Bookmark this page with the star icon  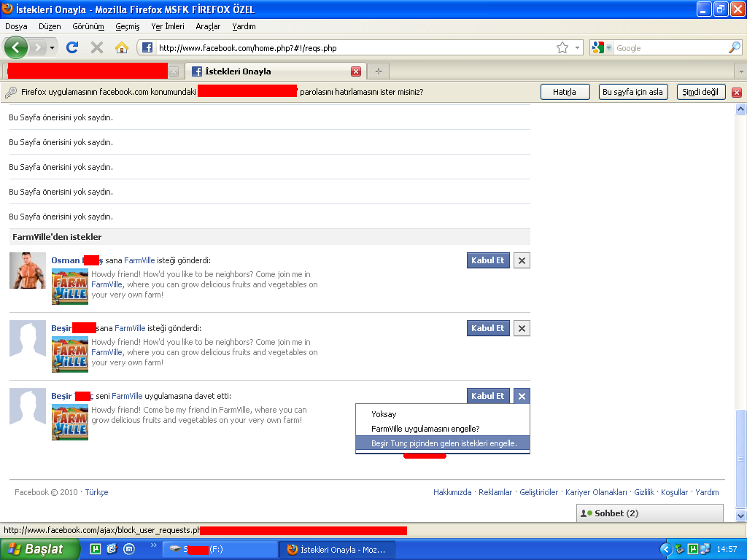coord(562,47)
